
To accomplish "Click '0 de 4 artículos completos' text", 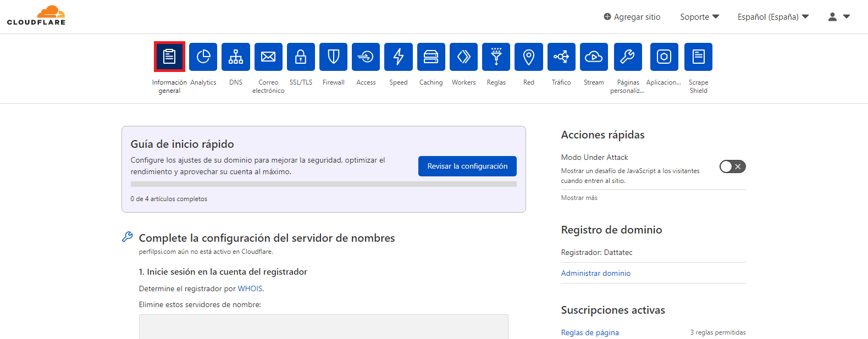I will tap(169, 199).
